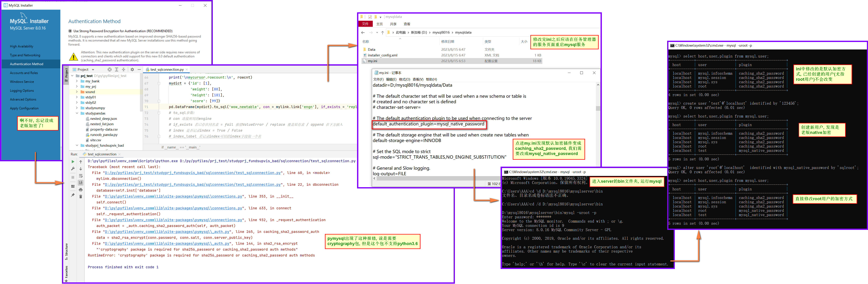Open the Project view dropdown
The height and width of the screenshot is (284, 868).
93,70
